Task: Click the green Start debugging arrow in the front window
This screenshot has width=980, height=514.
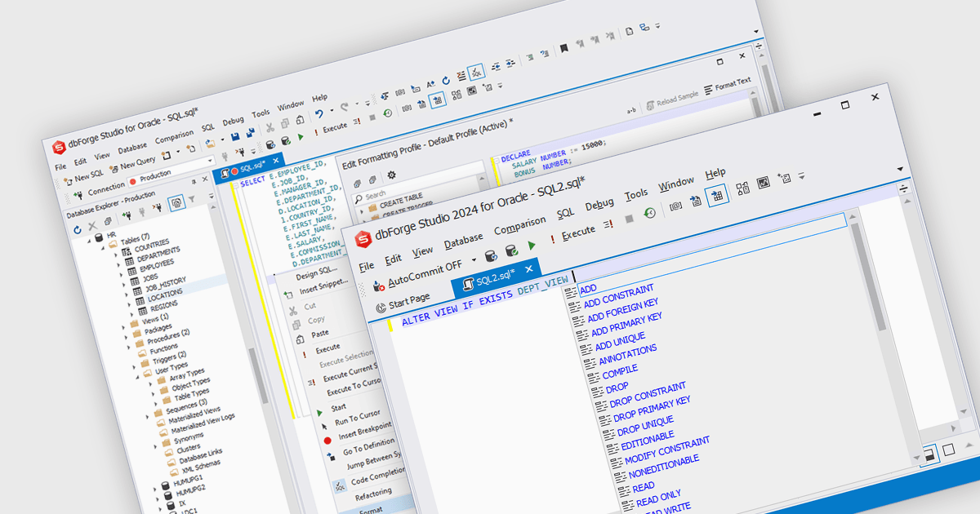Action: (532, 244)
